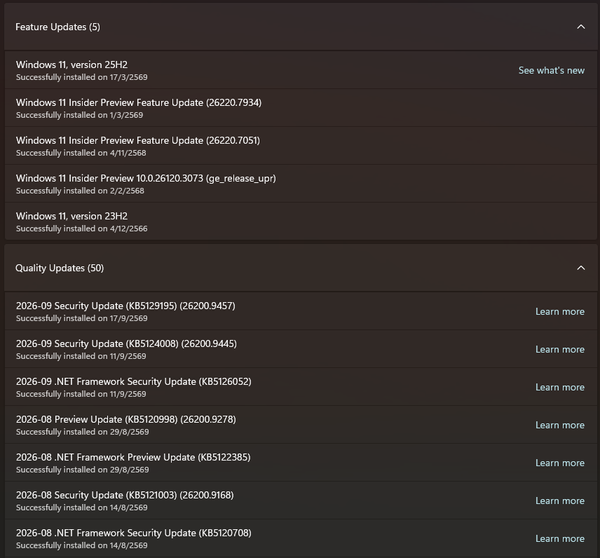Select Insider Preview Feature Update 26220.7051 entry

301,146
